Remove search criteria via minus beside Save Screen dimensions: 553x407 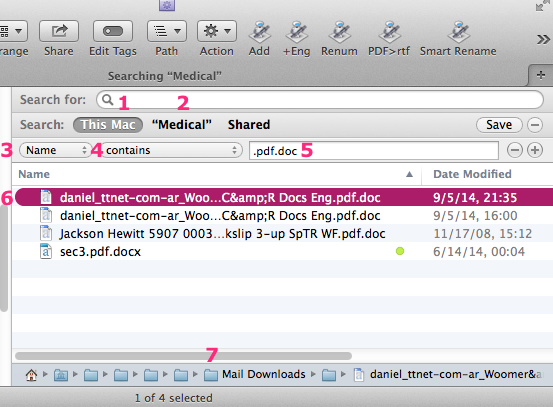(535, 125)
